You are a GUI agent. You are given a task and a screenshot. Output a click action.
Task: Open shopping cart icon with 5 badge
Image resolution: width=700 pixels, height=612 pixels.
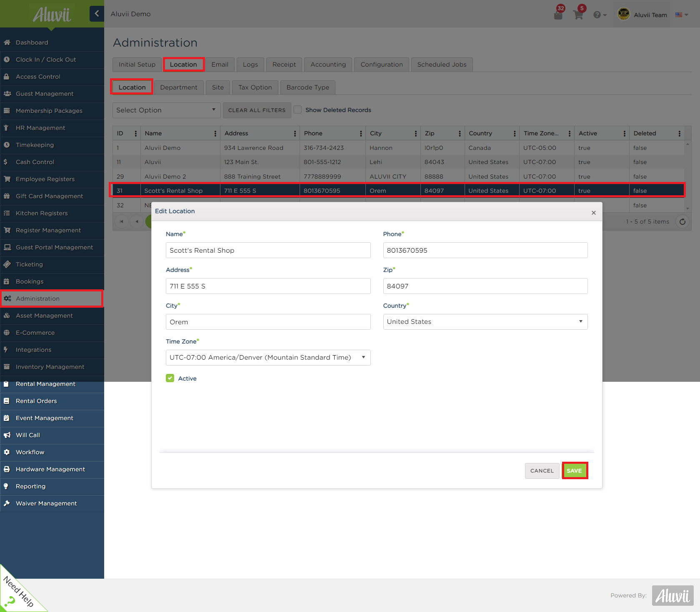pos(578,15)
